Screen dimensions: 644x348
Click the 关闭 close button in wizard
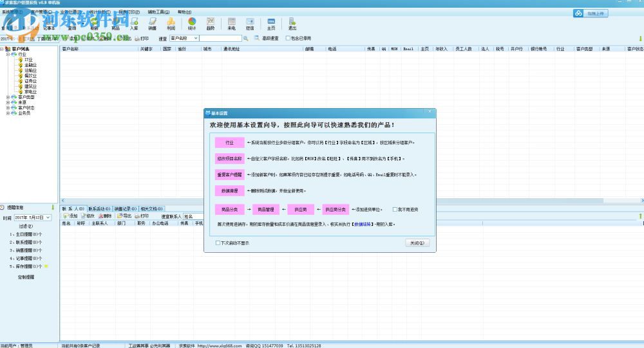click(417, 243)
